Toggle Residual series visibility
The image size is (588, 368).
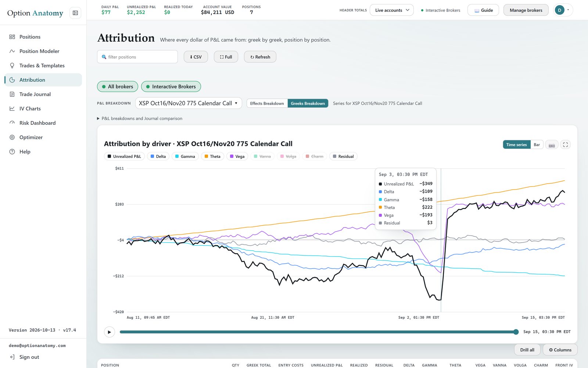pyautogui.click(x=343, y=156)
